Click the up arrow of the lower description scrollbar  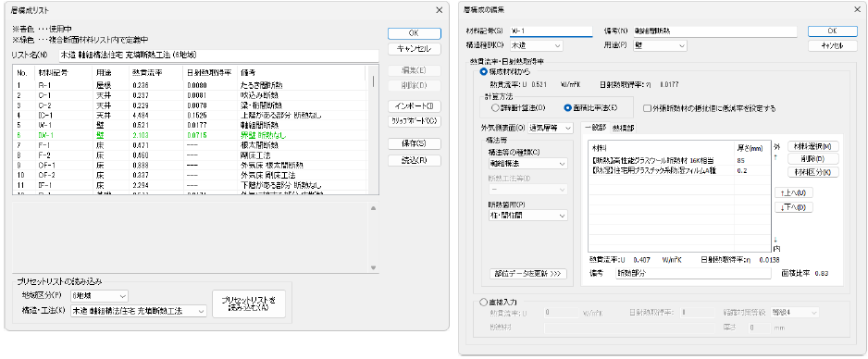(373, 208)
